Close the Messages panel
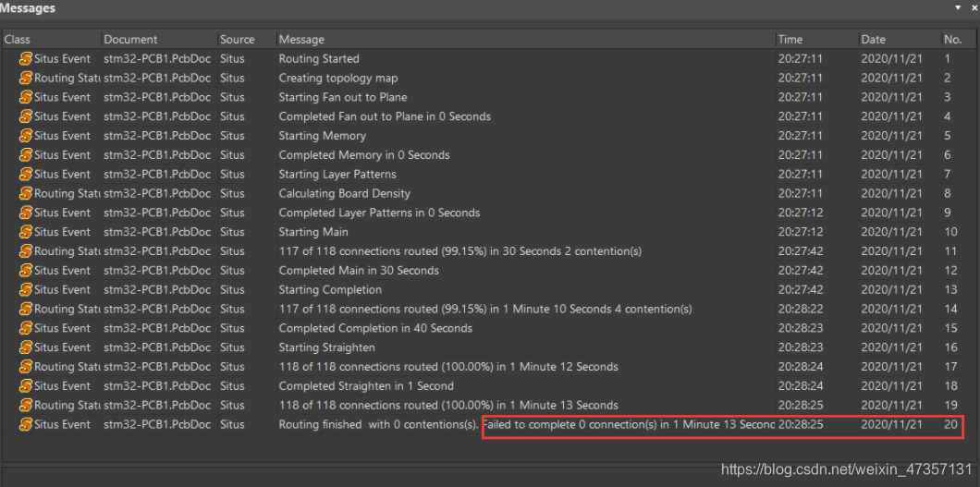The image size is (980, 487). click(x=974, y=7)
